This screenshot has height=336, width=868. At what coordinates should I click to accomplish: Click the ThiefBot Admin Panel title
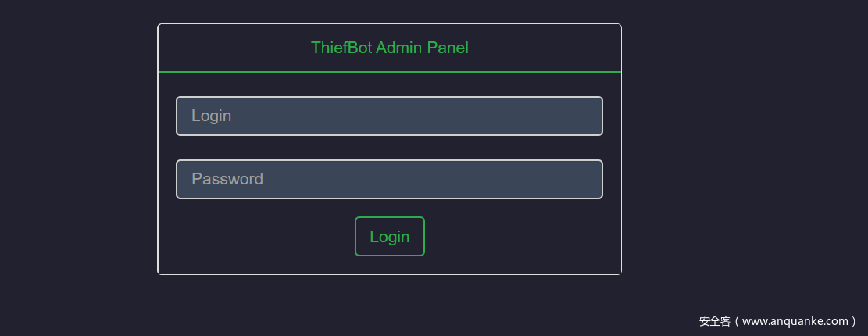click(x=389, y=48)
